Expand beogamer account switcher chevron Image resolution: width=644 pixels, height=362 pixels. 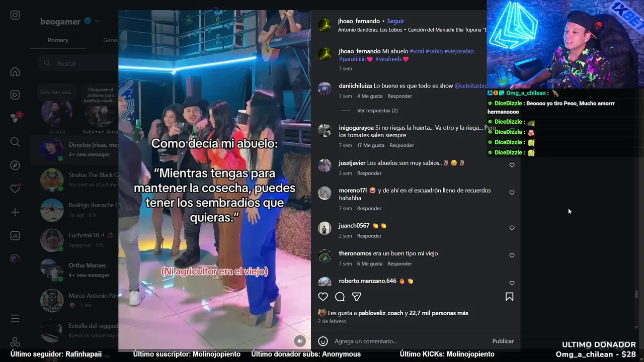(x=97, y=21)
